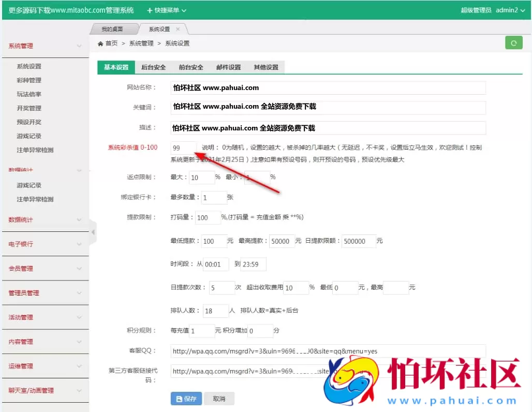Click the 系统彩杀值 value input showing 99

[x=183, y=148]
